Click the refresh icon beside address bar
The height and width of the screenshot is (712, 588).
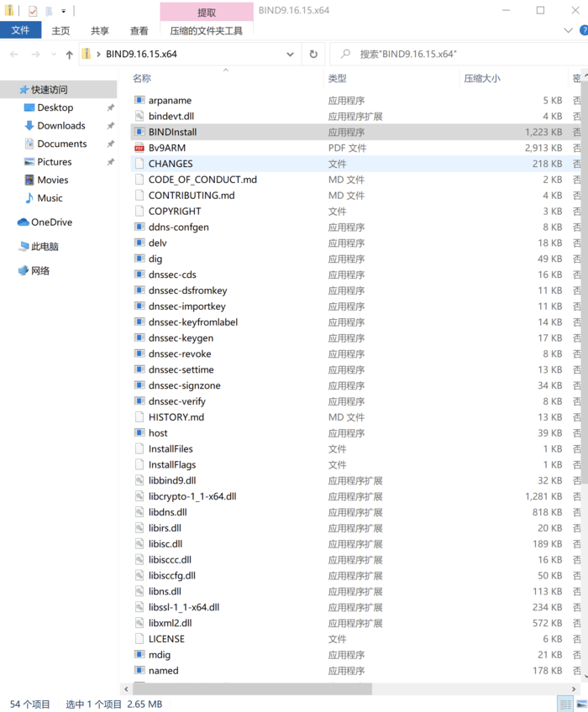coord(313,54)
